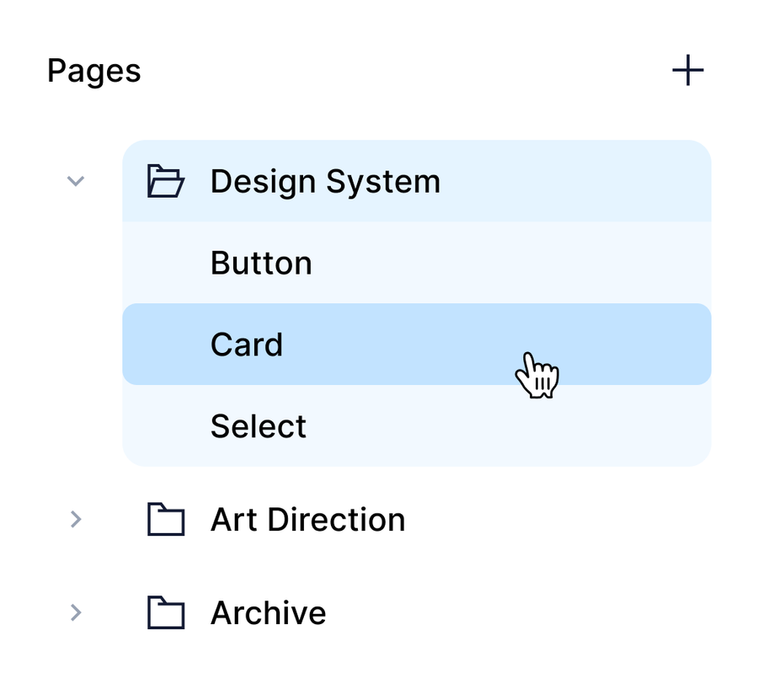
Task: Select the Design System folder label
Action: coord(325,181)
